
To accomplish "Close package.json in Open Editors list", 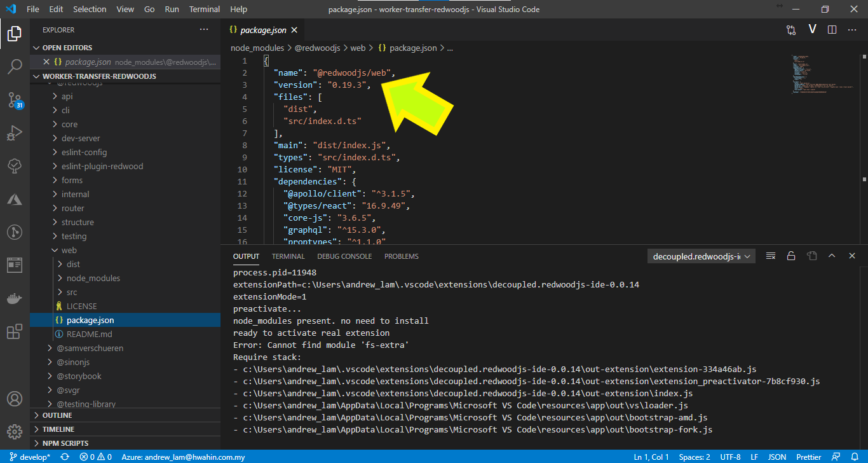I will 46,62.
